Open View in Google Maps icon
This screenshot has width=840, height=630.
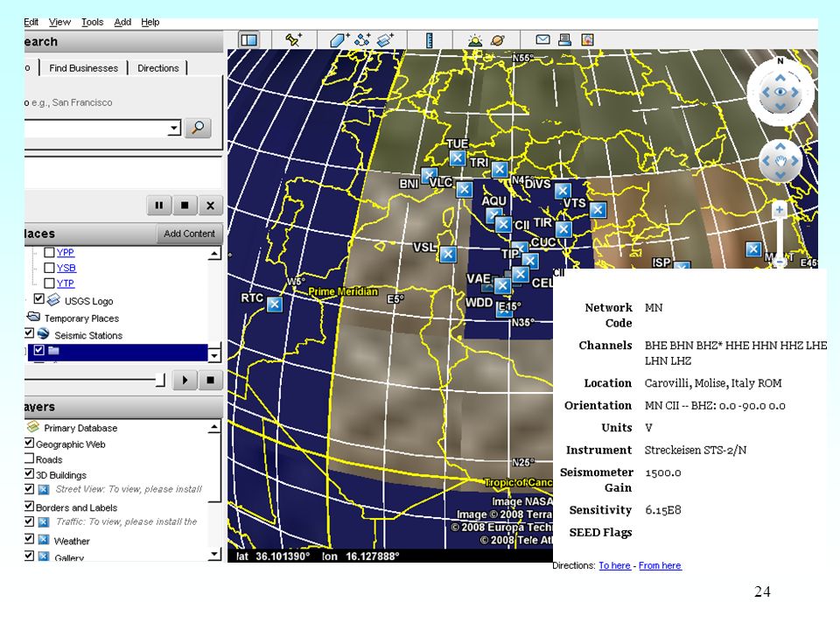[x=588, y=39]
